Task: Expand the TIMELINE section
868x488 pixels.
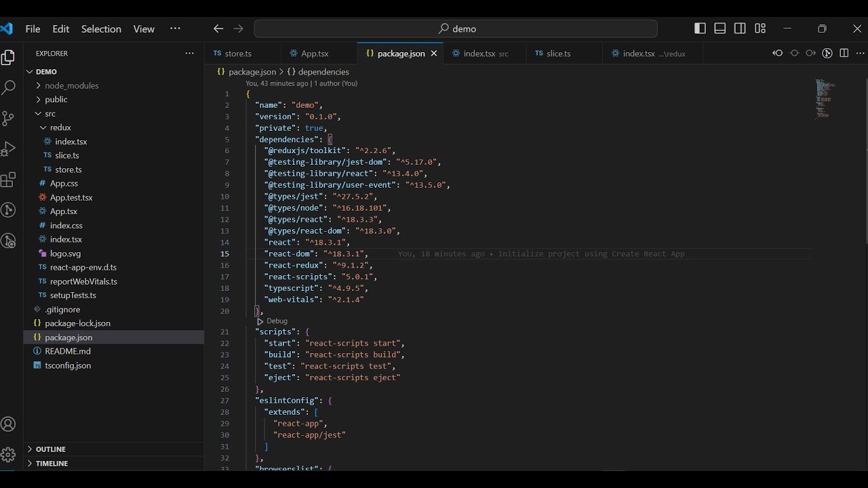Action: tap(114, 463)
